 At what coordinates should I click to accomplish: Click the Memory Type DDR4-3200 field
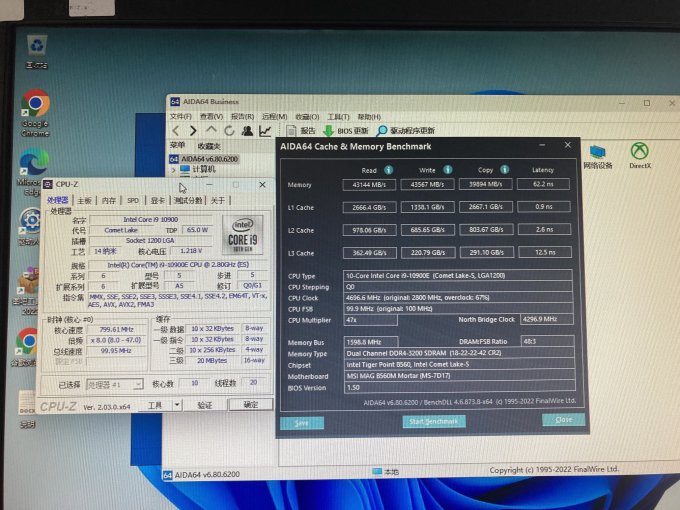click(459, 353)
